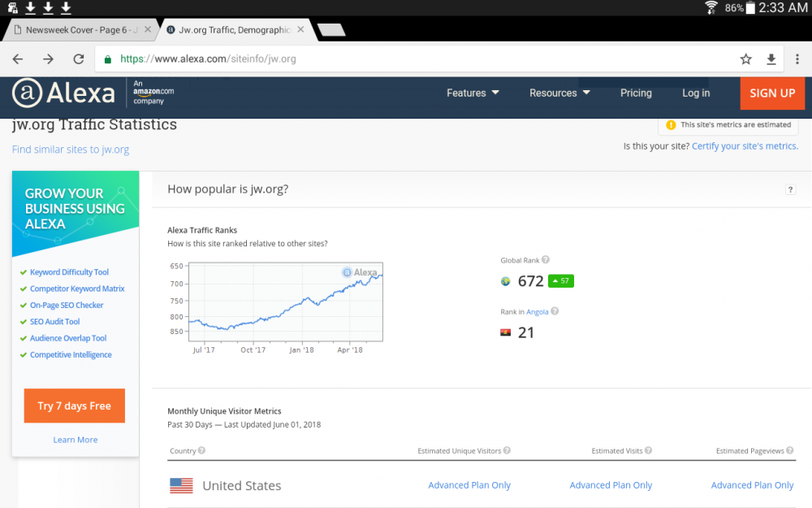Expand the Resources dropdown menu
Screen dimensions: 812x508
(x=559, y=93)
